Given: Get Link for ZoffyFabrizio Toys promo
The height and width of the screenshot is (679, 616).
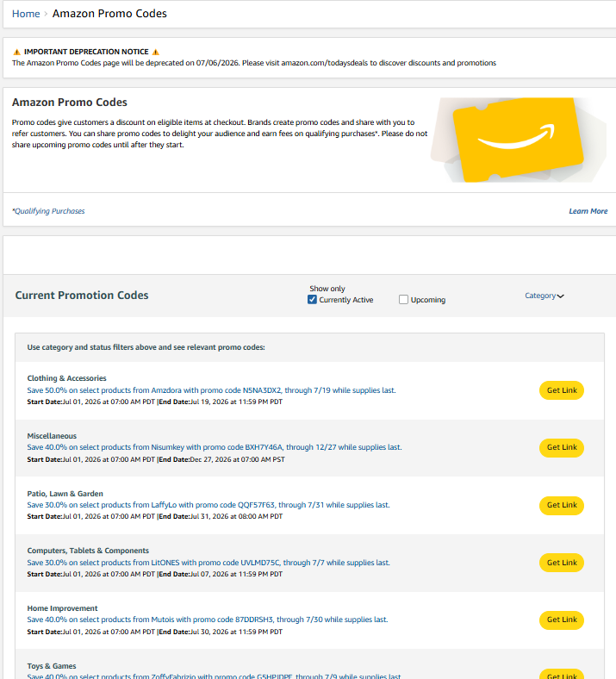Looking at the screenshot, I should click(562, 675).
